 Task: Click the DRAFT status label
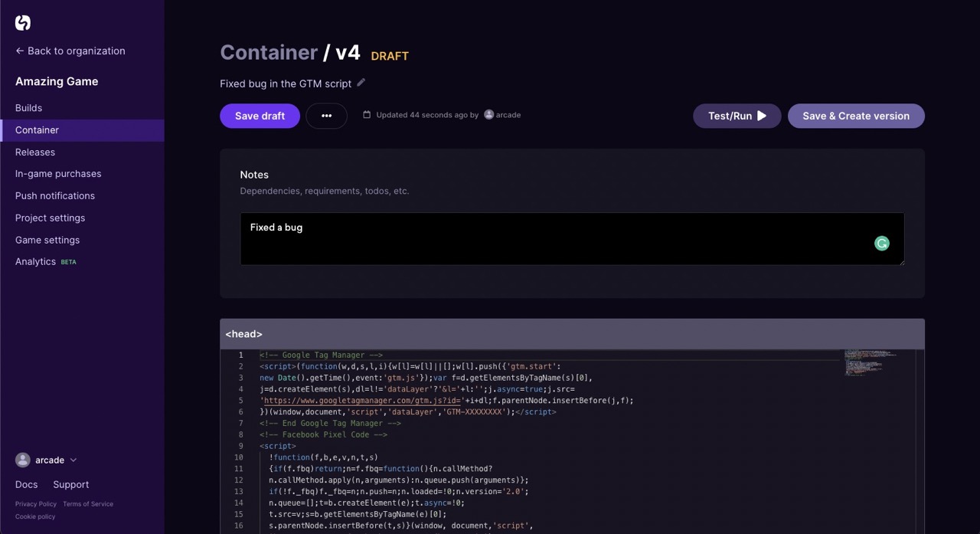pyautogui.click(x=390, y=56)
